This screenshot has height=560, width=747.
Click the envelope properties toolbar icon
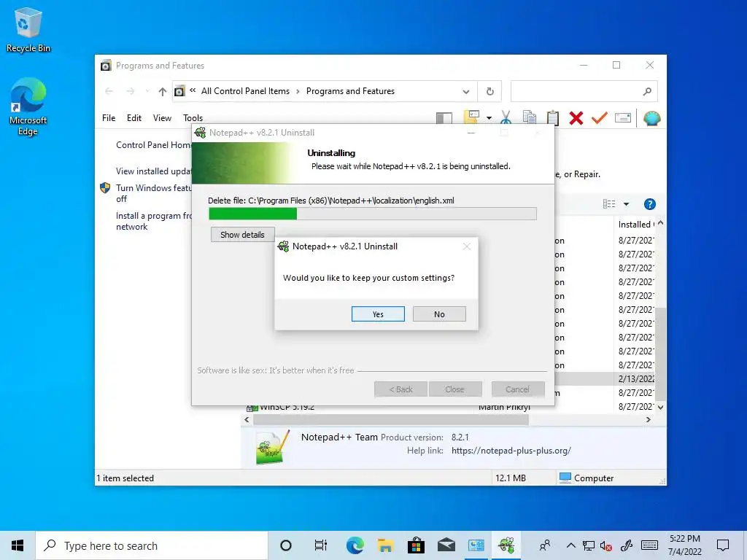point(623,117)
